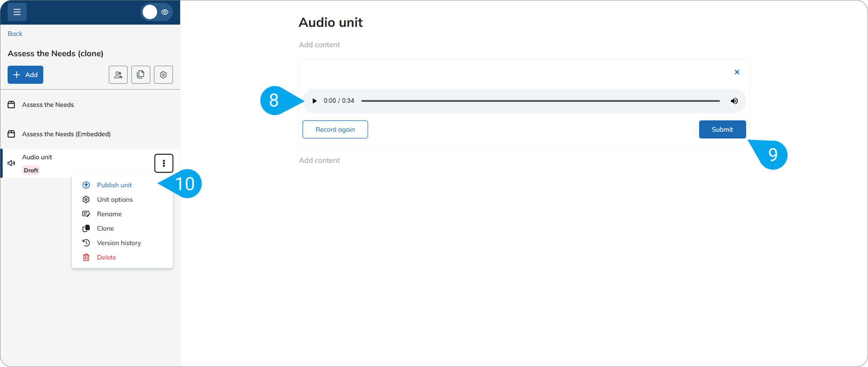868x367 pixels.
Task: Play the recorded audio
Action: (x=314, y=101)
